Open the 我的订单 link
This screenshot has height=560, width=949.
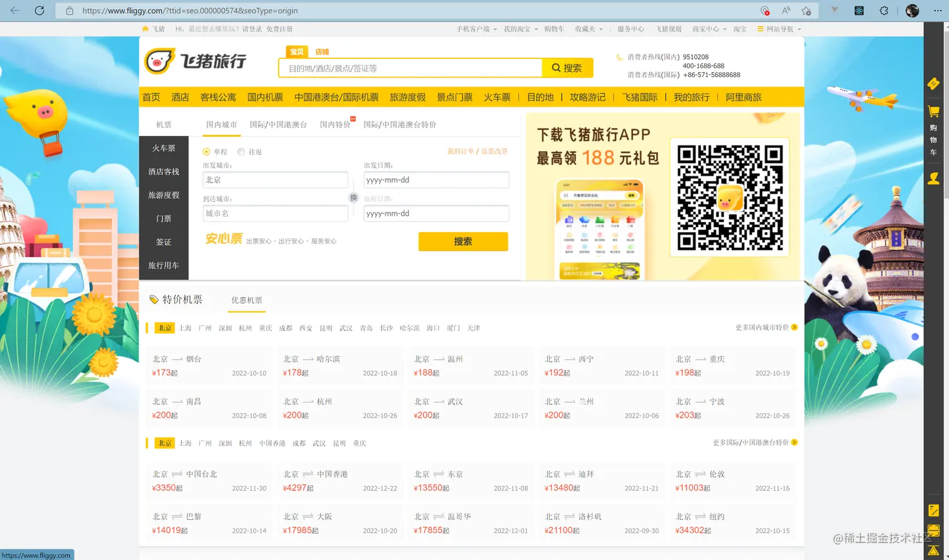click(x=461, y=151)
